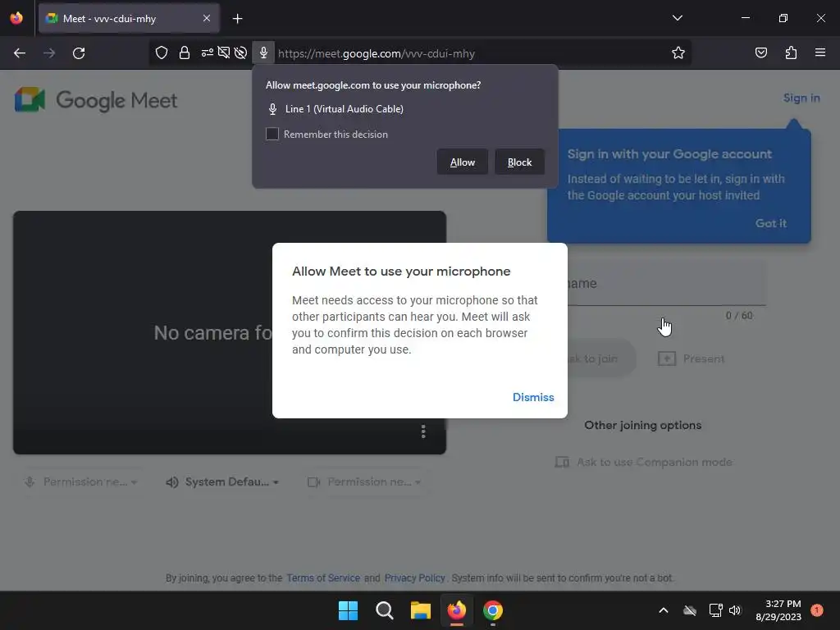Open the Privacy Policy link
840x630 pixels.
coord(414,578)
